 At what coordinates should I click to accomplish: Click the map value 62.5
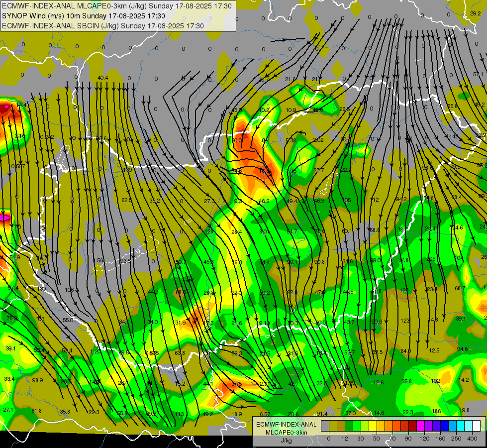pyautogui.click(x=127, y=200)
